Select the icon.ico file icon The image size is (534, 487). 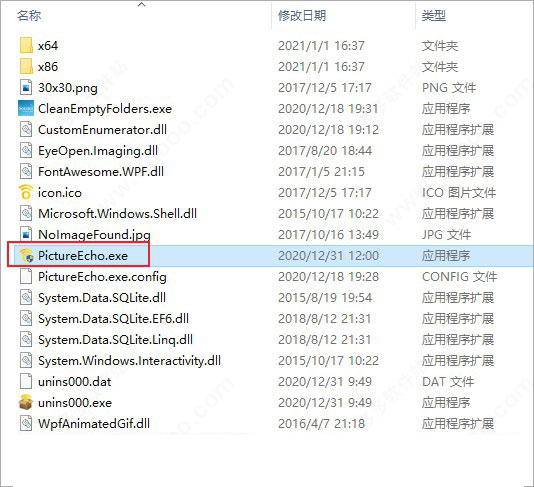tap(26, 192)
